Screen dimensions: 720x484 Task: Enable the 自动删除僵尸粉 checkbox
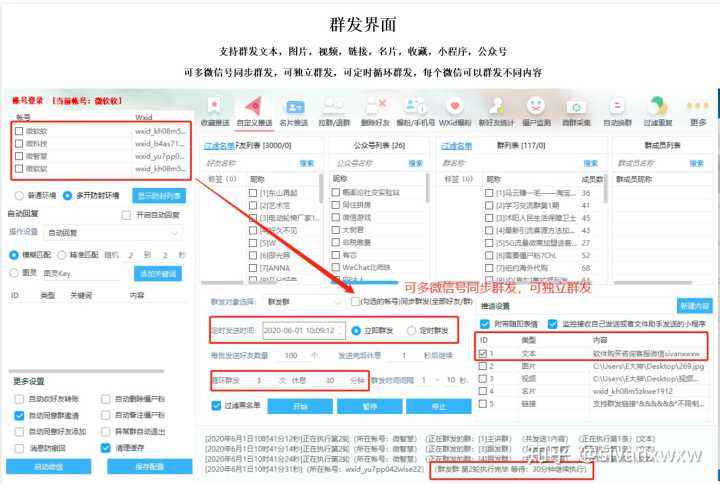tap(106, 399)
